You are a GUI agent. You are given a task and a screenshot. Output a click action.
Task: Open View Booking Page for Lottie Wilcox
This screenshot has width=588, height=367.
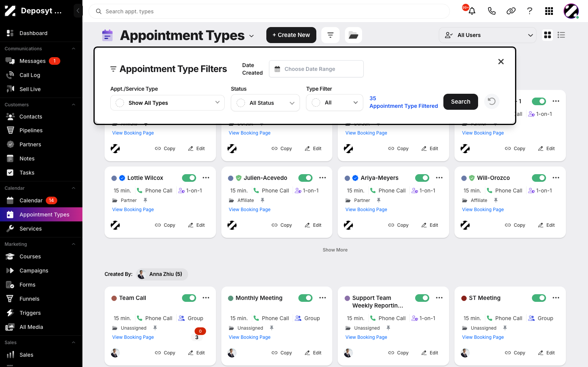point(133,210)
